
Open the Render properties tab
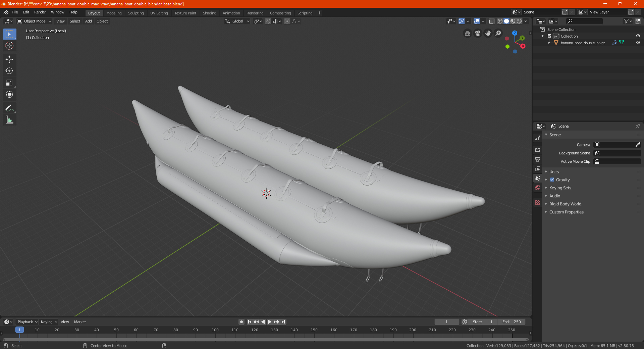[x=538, y=150]
